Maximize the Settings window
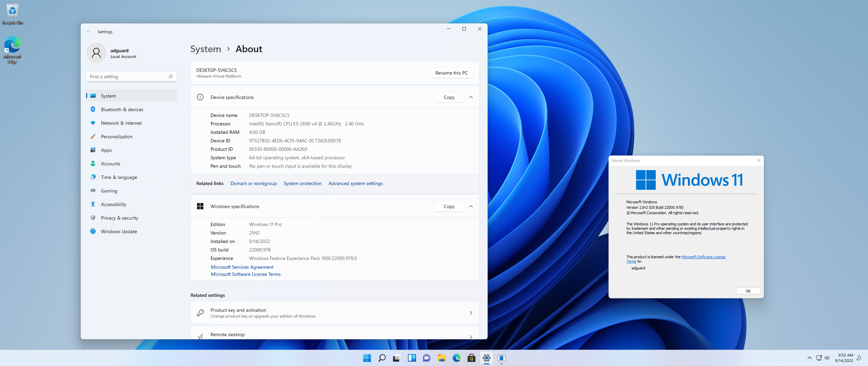Screen dimensions: 868x366 coord(464,29)
